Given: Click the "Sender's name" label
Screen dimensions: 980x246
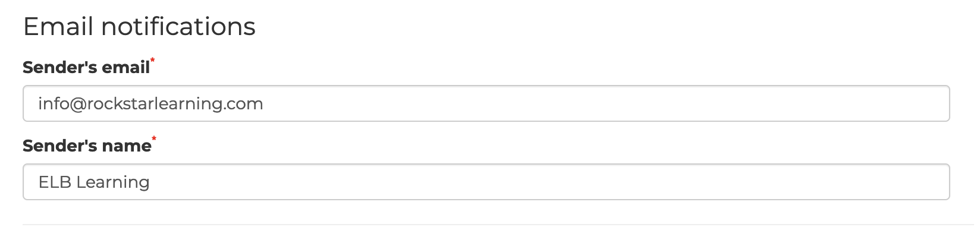Looking at the screenshot, I should tap(87, 146).
